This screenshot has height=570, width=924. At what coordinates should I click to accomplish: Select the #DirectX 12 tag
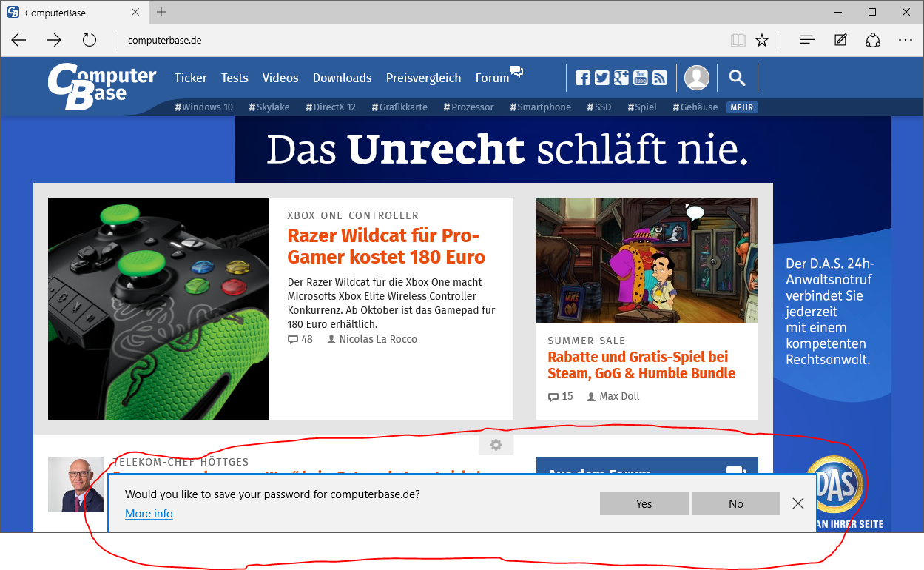331,107
